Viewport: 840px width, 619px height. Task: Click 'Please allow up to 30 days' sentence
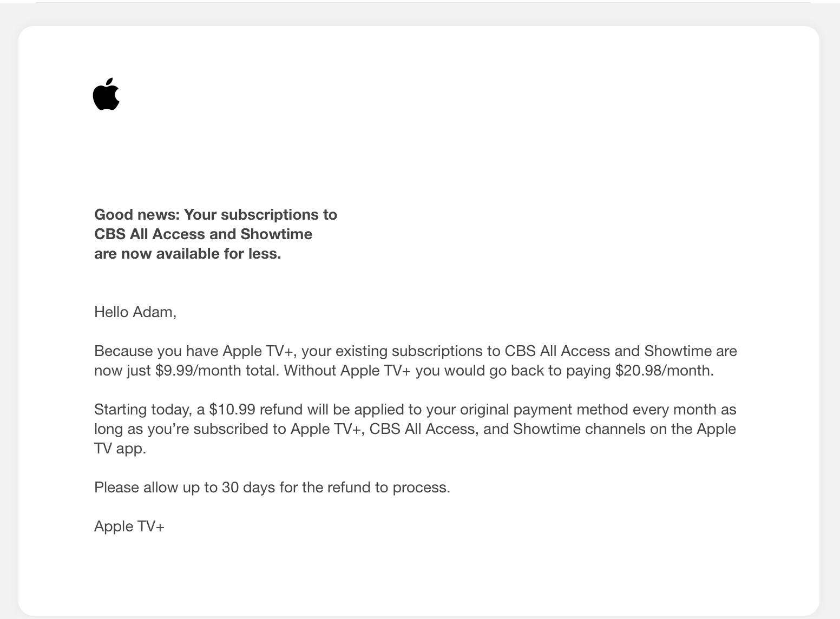click(x=185, y=488)
